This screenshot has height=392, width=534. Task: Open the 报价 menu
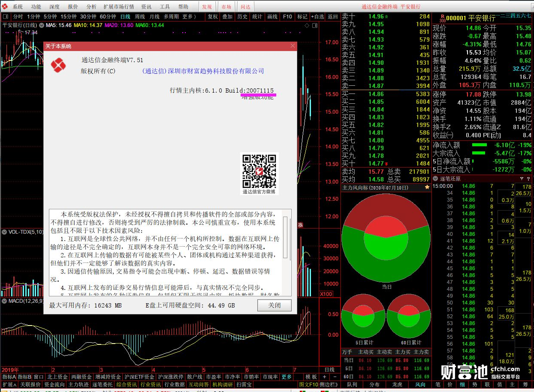73,7
